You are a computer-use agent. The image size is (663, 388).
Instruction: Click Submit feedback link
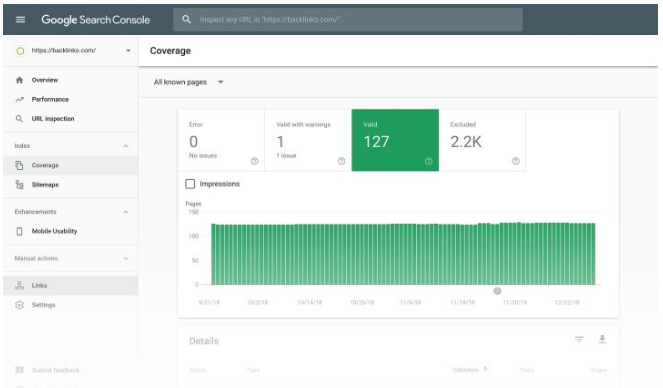pos(55,370)
